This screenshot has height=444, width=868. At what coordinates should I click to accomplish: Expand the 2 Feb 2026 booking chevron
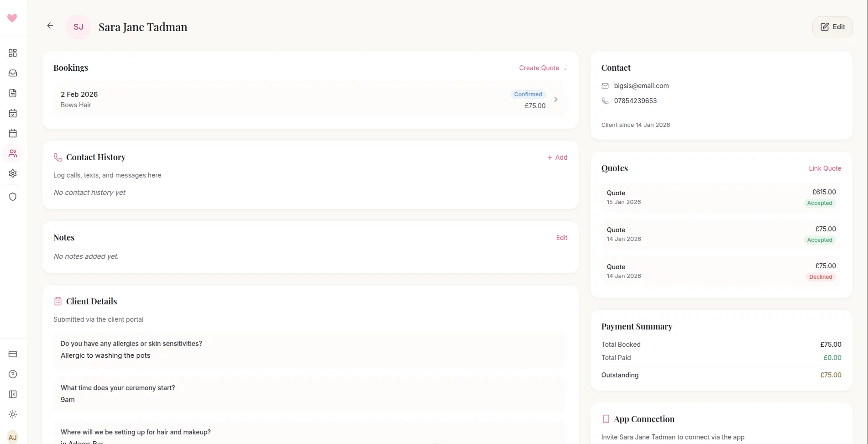[x=555, y=99]
